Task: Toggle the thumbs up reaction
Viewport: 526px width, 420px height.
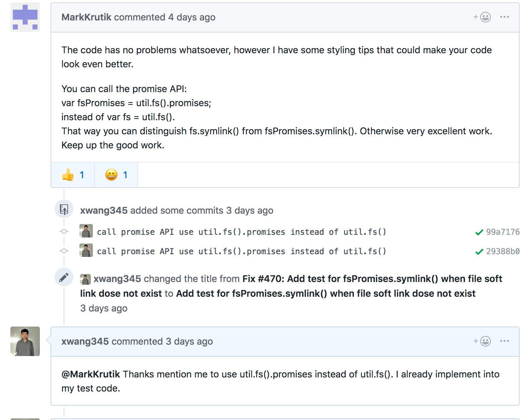Action: [73, 175]
